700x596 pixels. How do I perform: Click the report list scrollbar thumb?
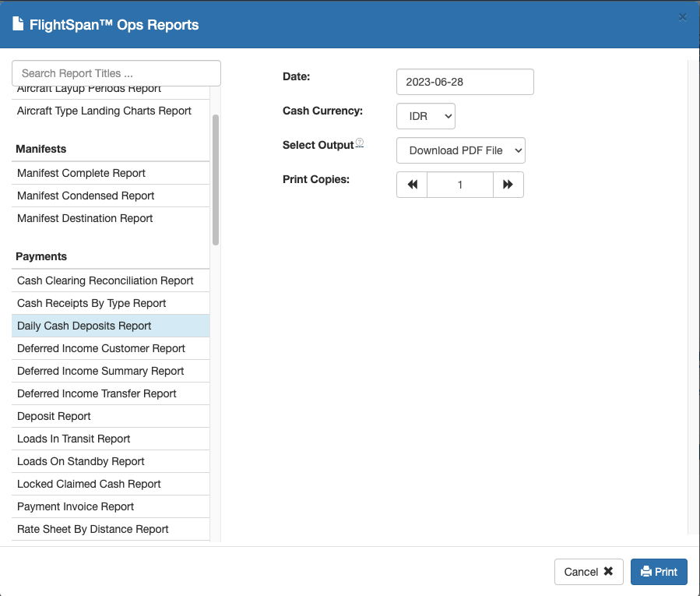tap(216, 180)
